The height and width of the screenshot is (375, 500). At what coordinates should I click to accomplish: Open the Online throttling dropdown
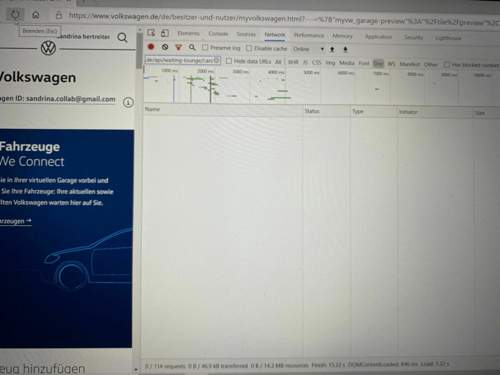tap(308, 49)
